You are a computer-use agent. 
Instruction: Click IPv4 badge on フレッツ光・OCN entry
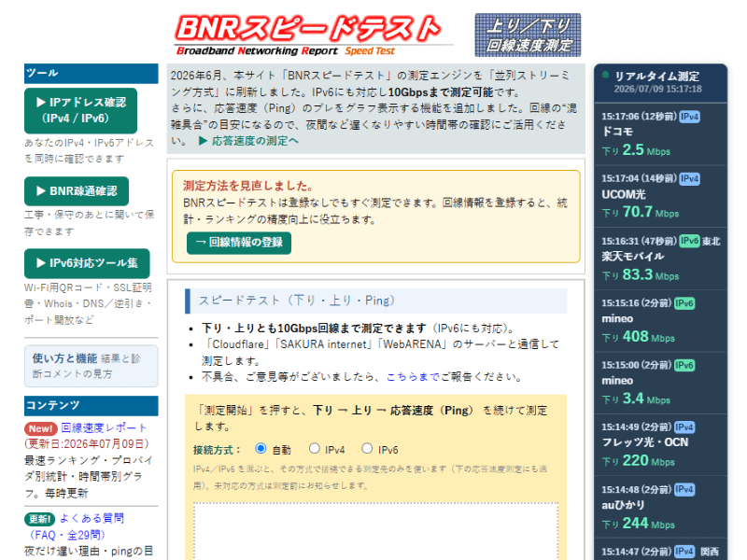click(684, 427)
